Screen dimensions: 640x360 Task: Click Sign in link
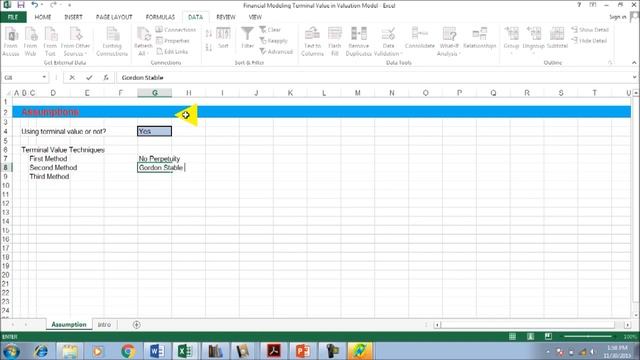(x=618, y=17)
